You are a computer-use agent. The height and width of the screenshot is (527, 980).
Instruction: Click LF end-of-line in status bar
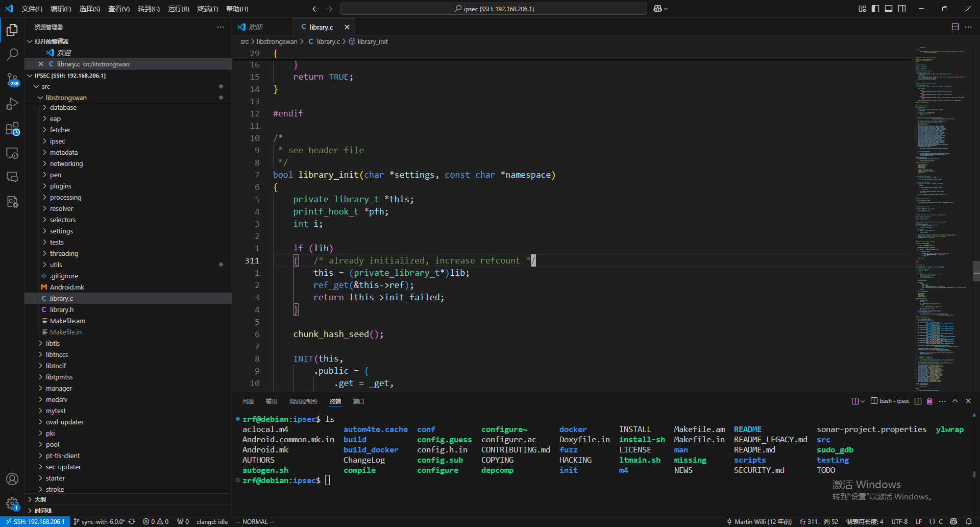click(919, 521)
